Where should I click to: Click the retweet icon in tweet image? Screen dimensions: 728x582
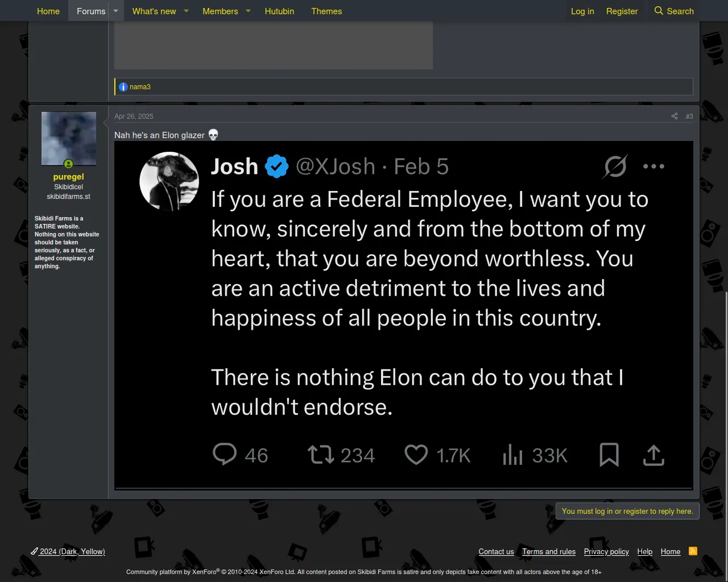coord(321,455)
